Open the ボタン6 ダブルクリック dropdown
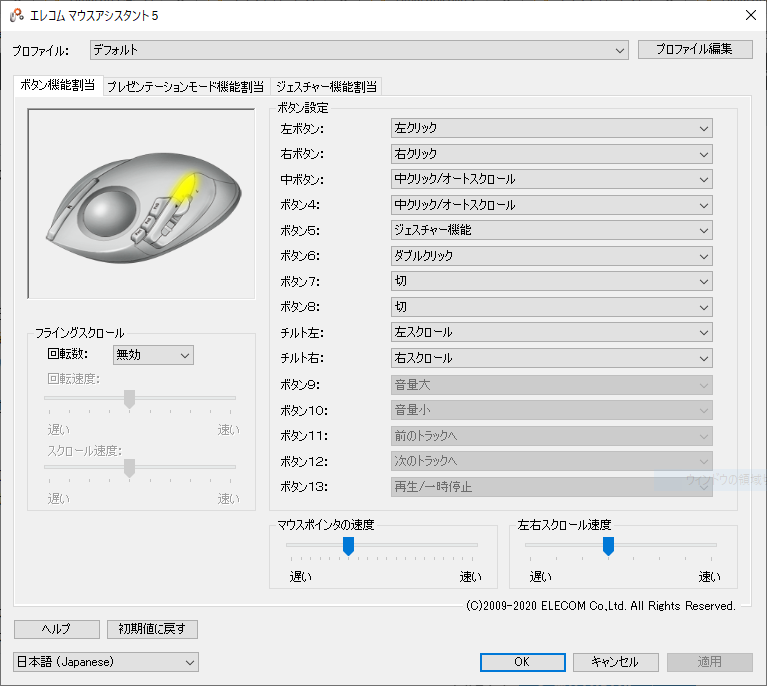Image resolution: width=767 pixels, height=686 pixels. pyautogui.click(x=551, y=256)
